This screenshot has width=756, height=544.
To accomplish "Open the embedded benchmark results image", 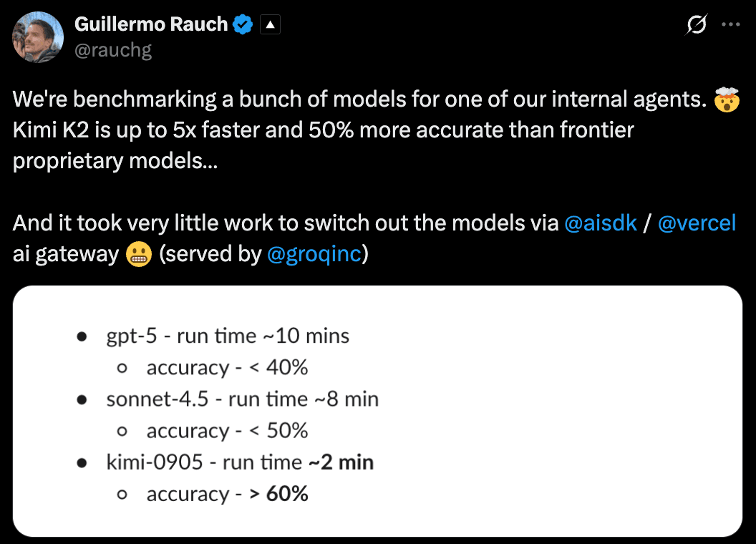I will pyautogui.click(x=377, y=411).
